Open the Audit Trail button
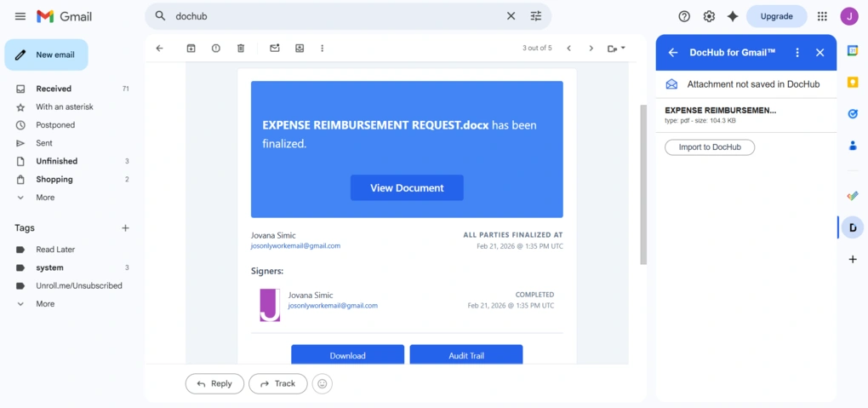Screen dimensions: 868x408 coord(466,355)
